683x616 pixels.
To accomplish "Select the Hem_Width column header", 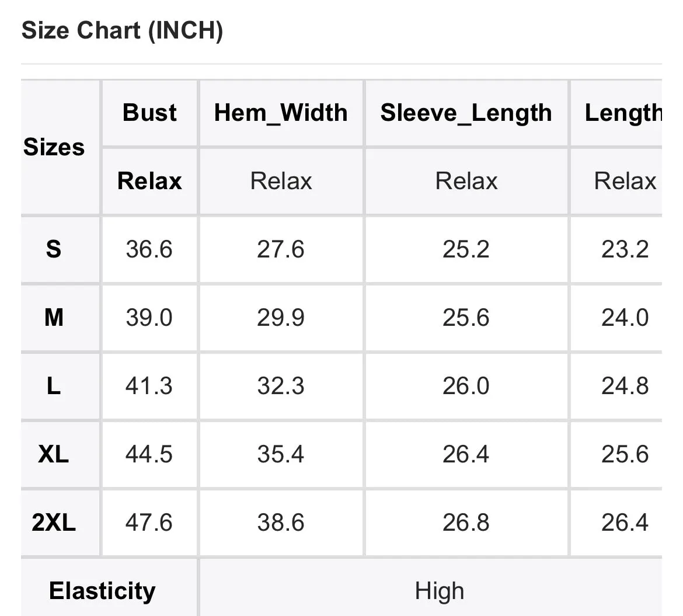I will 281,113.
